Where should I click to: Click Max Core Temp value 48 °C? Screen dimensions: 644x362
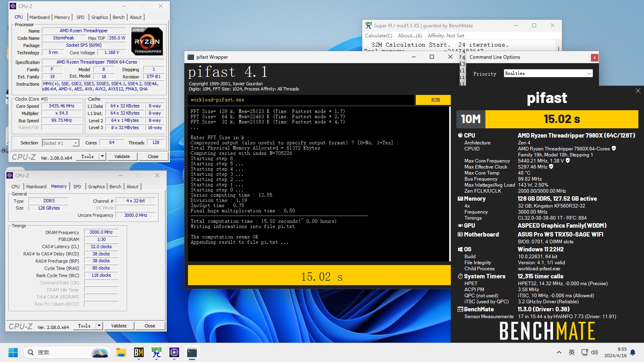(524, 173)
